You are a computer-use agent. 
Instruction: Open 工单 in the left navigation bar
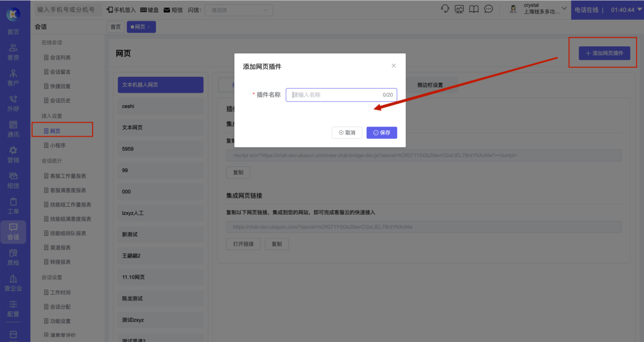coord(13,206)
